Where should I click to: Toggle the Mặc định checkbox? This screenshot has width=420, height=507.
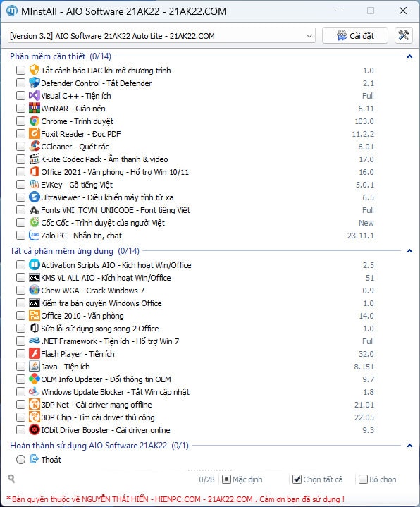click(226, 479)
